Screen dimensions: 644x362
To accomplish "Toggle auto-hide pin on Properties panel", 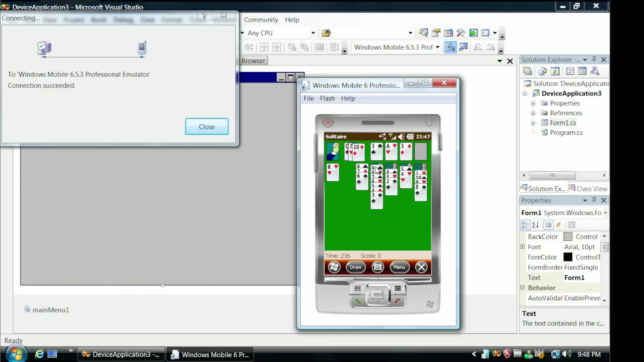I will (594, 200).
